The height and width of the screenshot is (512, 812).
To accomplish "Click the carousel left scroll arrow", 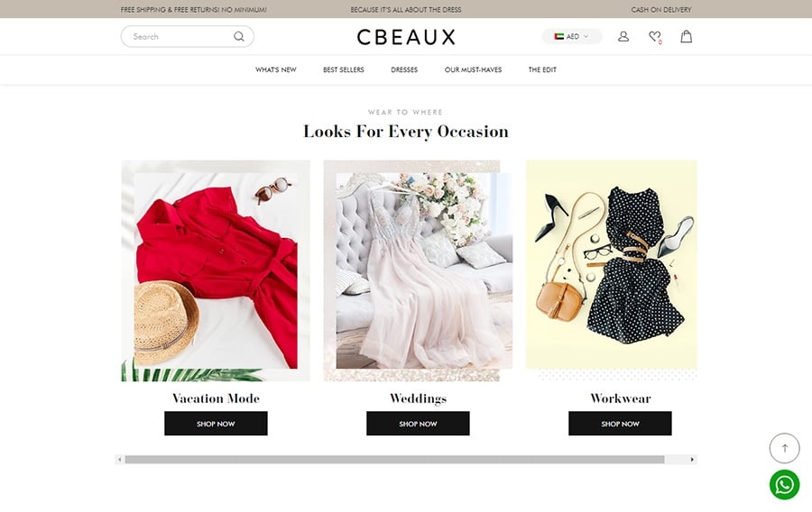I will (120, 459).
